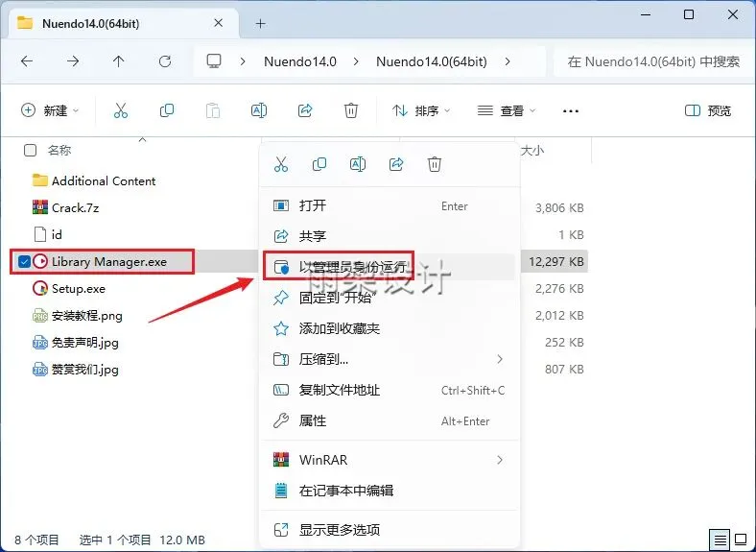
Task: Select the Crack.7z file
Action: pyautogui.click(x=75, y=208)
